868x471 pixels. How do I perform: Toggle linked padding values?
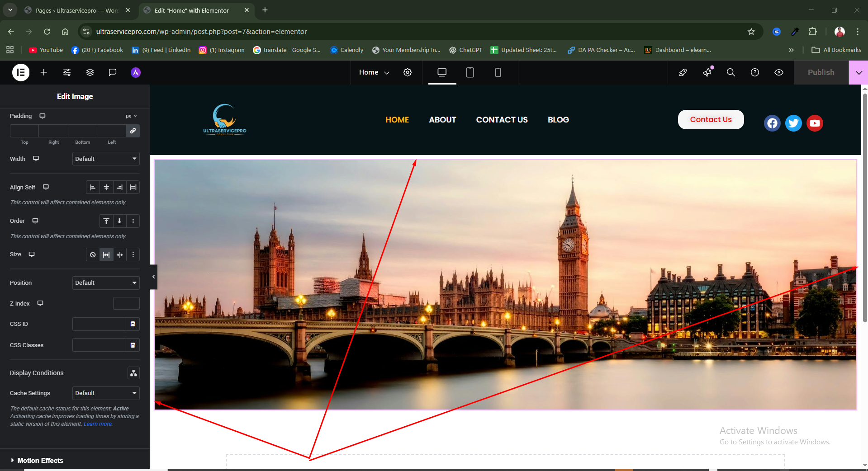[x=133, y=131]
